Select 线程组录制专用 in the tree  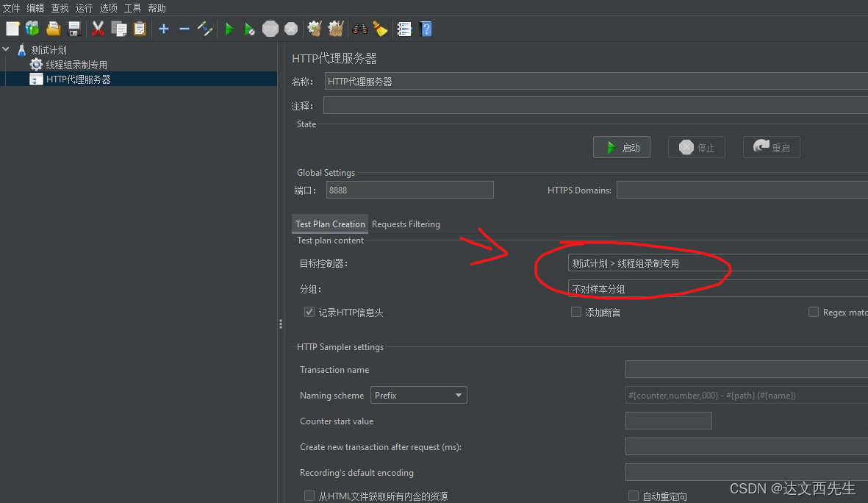(76, 65)
